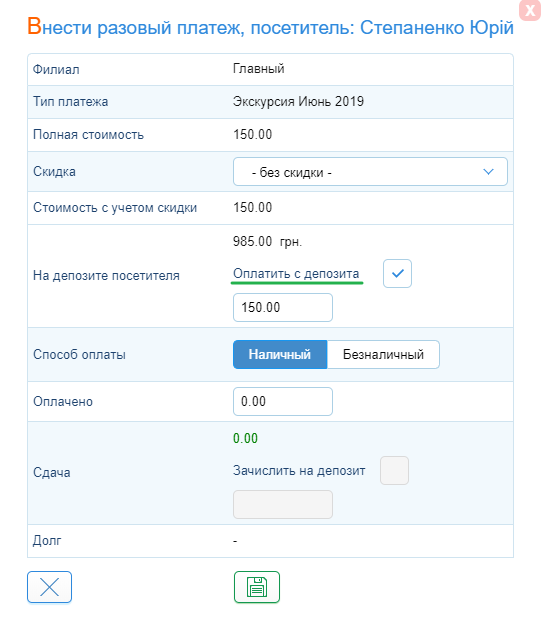542x618 pixels.
Task: Click the deposit amount field showing 150.00
Action: 283,307
